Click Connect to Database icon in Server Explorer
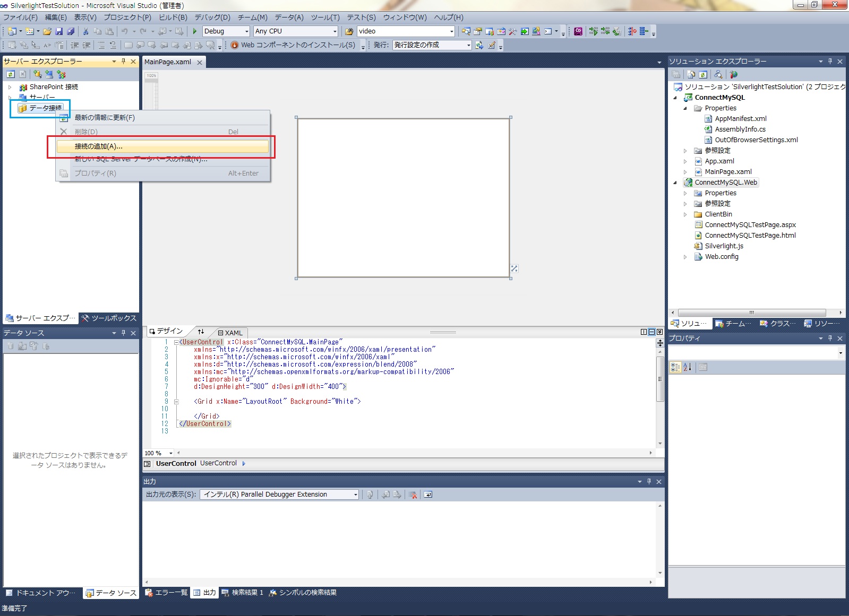The width and height of the screenshot is (849, 616). click(x=37, y=74)
